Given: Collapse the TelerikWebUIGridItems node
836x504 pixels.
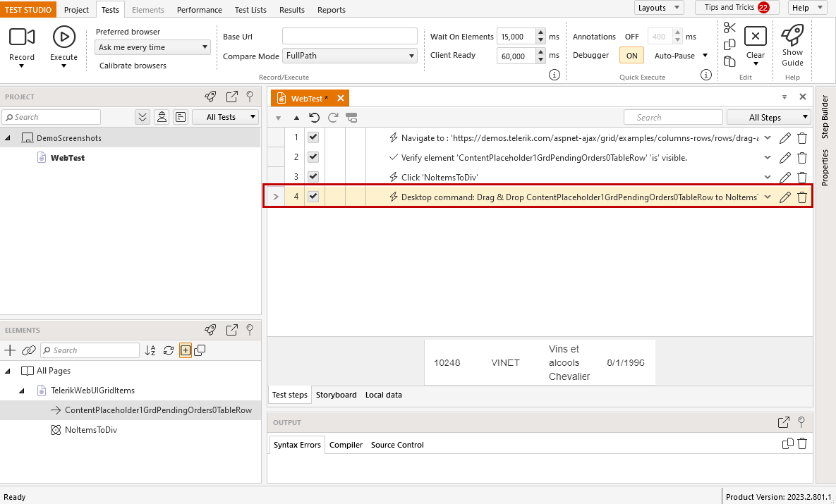Looking at the screenshot, I should click(x=22, y=391).
